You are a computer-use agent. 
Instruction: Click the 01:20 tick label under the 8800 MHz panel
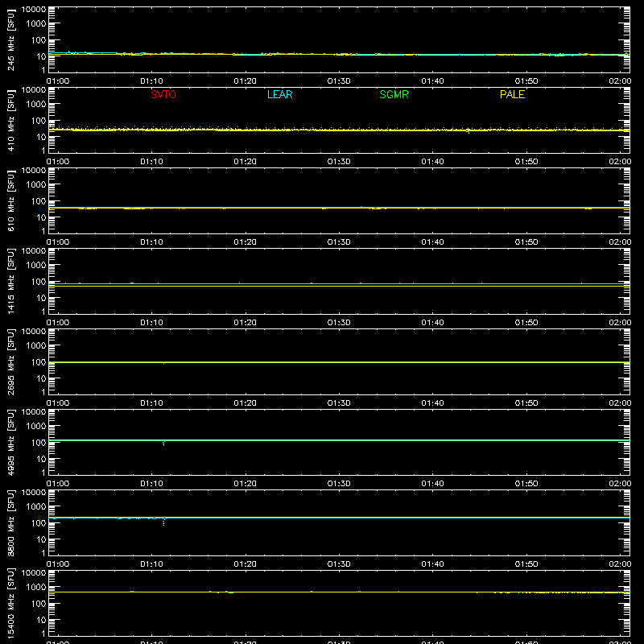(246, 564)
